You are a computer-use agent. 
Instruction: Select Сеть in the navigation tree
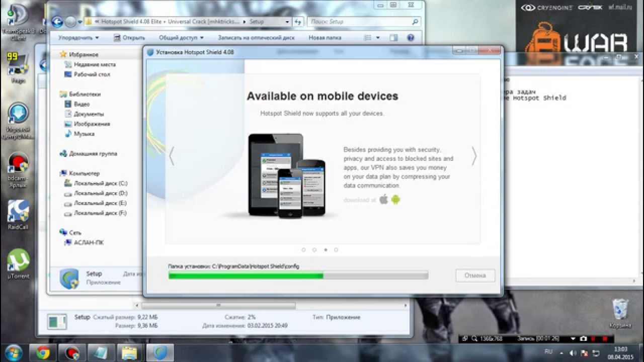(x=70, y=233)
